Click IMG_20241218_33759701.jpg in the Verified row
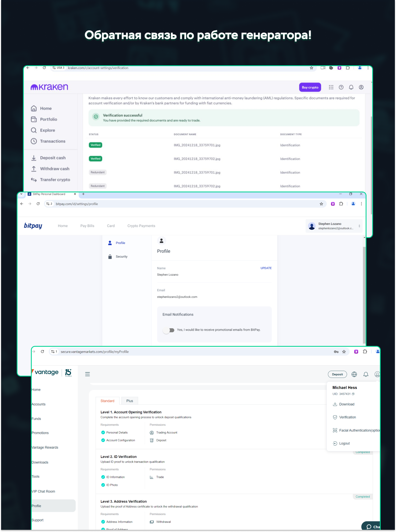 pos(197,145)
